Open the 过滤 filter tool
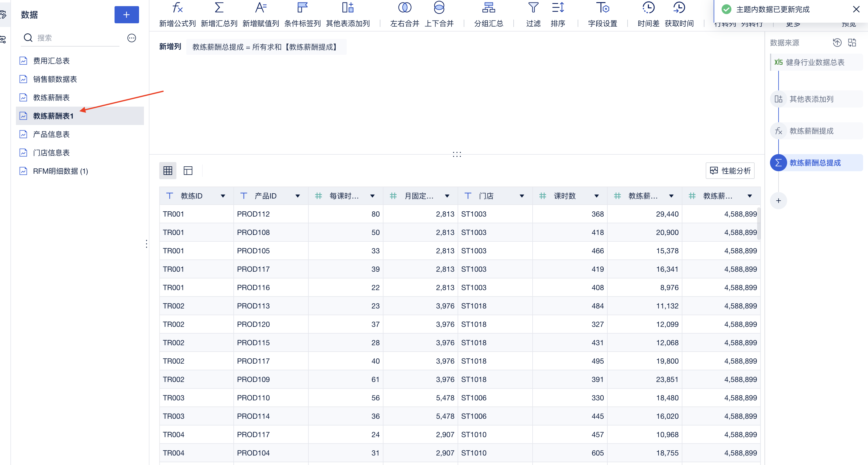Screen dimensions: 868x465 [533, 8]
